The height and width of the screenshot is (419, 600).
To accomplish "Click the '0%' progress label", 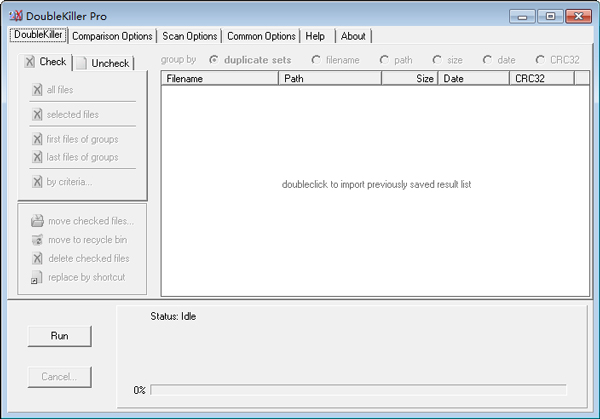I will 139,390.
